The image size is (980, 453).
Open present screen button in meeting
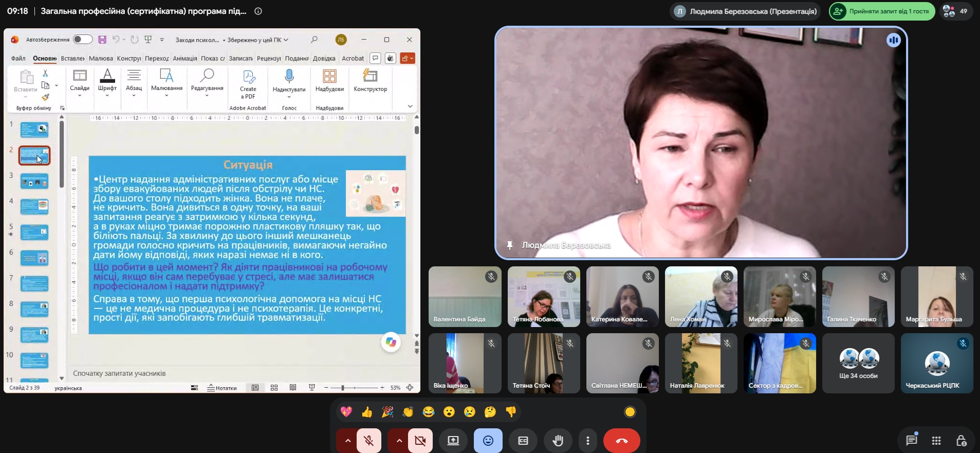453,441
